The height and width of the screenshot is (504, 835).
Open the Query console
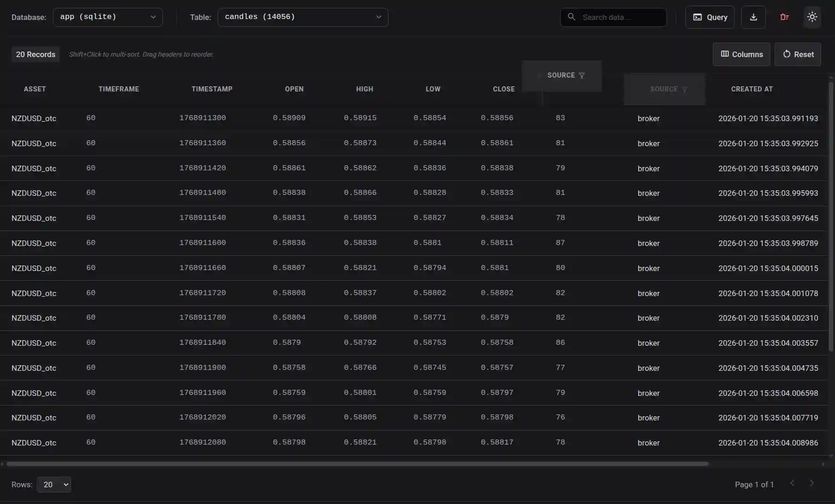(710, 17)
